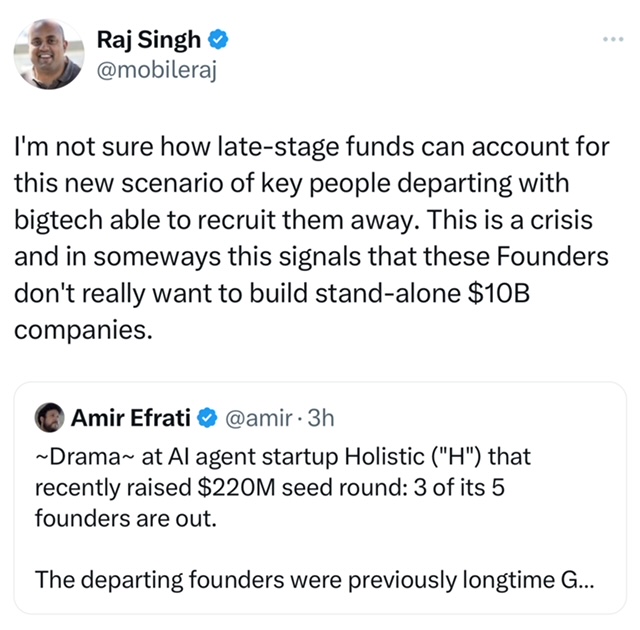Open the more options ellipsis menu
The width and height of the screenshot is (640, 630).
[x=612, y=39]
